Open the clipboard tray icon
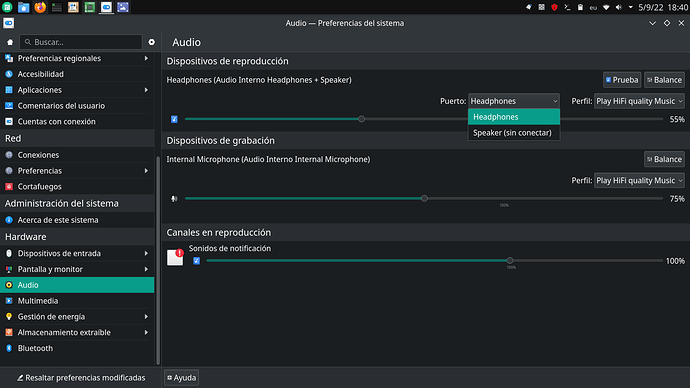 (x=580, y=7)
